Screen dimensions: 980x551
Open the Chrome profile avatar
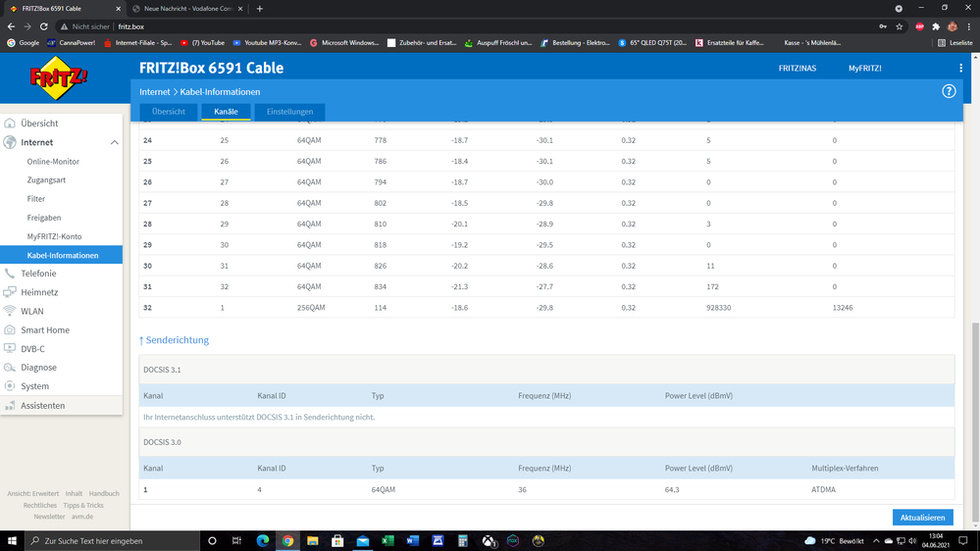(952, 26)
